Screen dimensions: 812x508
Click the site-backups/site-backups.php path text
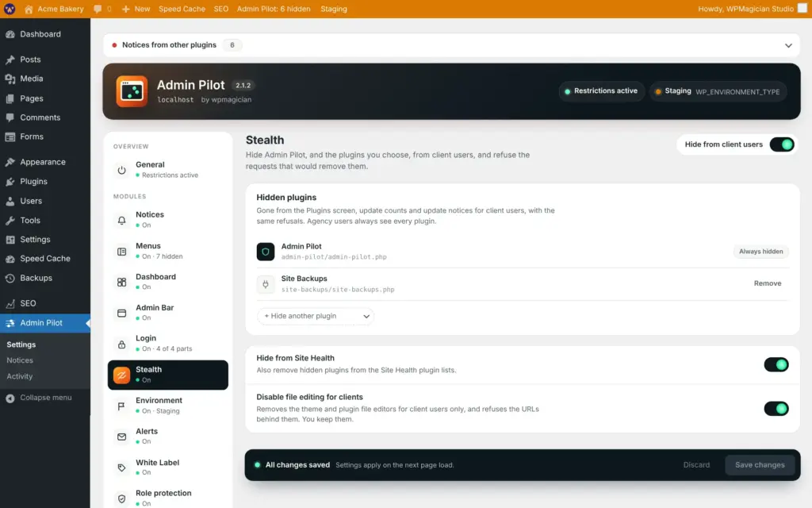(338, 290)
